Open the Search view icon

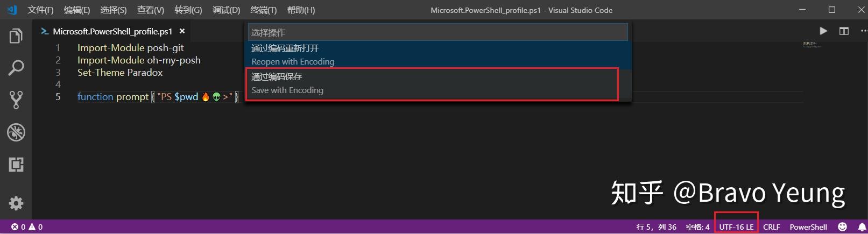coord(16,68)
